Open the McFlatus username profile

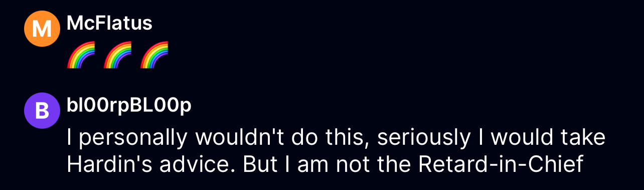[x=109, y=23]
